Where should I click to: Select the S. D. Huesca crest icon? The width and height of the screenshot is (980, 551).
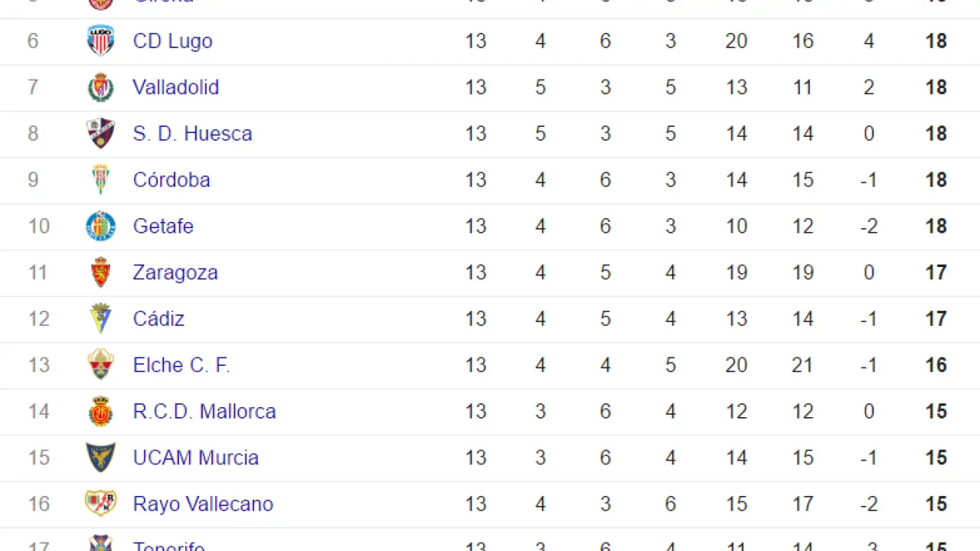click(100, 133)
